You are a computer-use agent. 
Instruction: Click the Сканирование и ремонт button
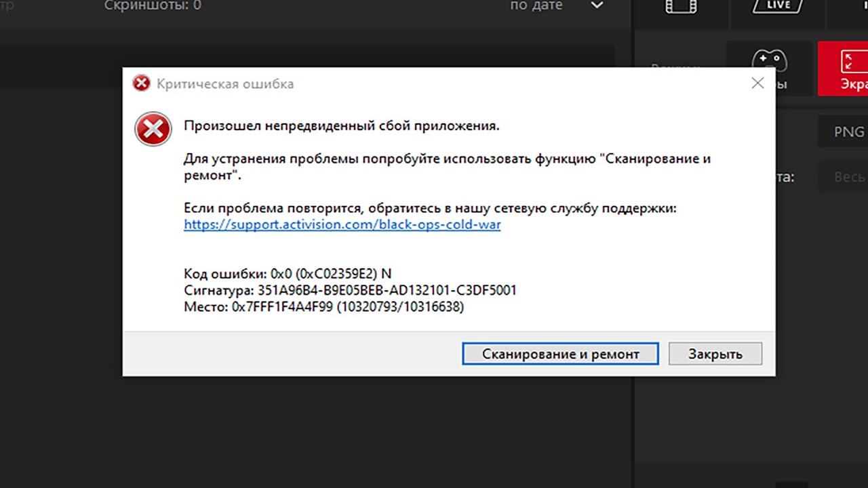560,354
